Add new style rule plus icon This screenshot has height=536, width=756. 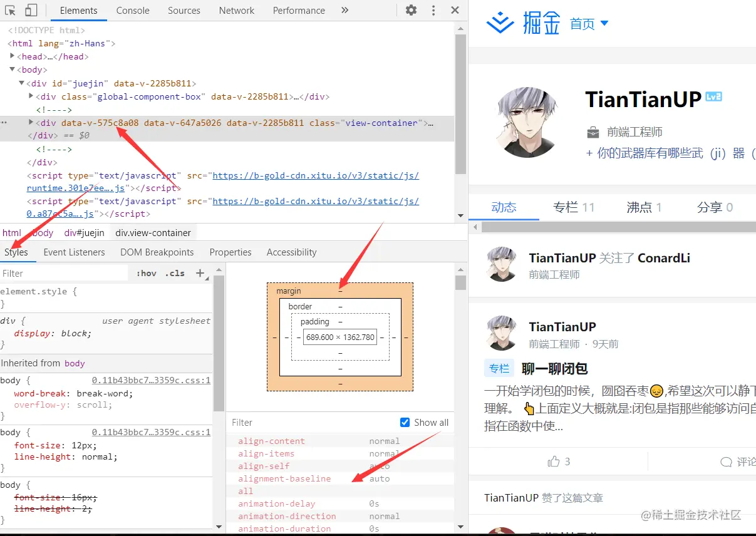pos(200,274)
